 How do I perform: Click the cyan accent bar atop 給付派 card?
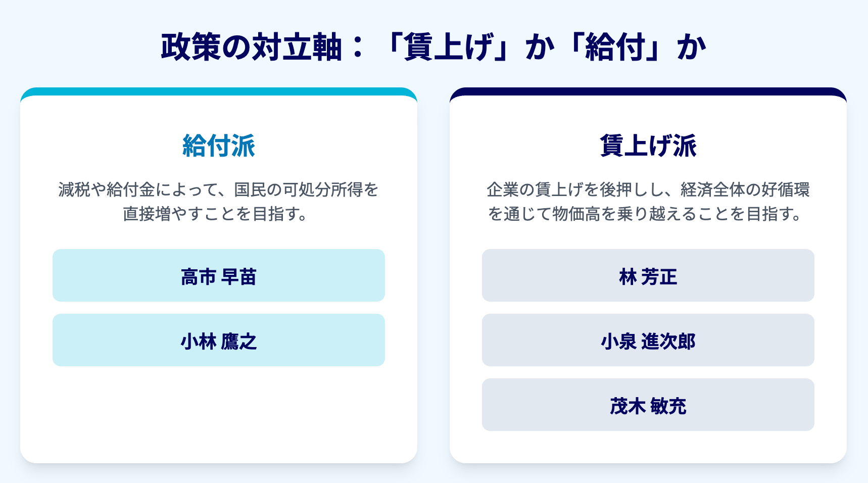(x=218, y=91)
